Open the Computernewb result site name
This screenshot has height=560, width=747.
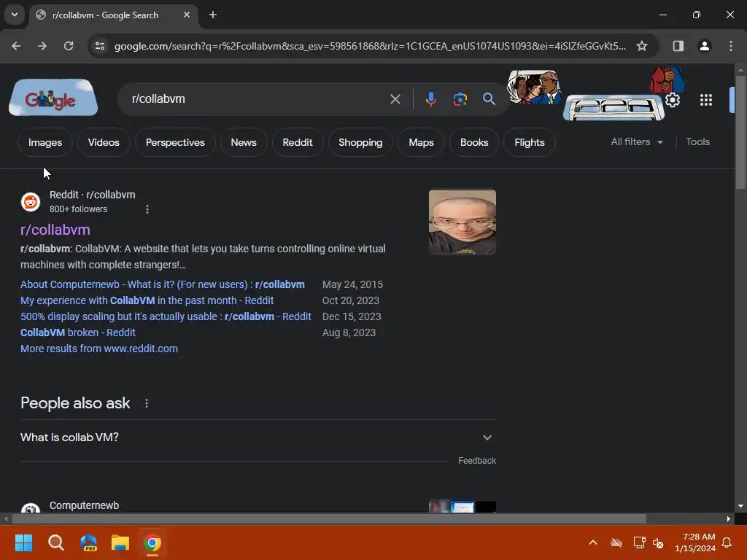[85, 505]
